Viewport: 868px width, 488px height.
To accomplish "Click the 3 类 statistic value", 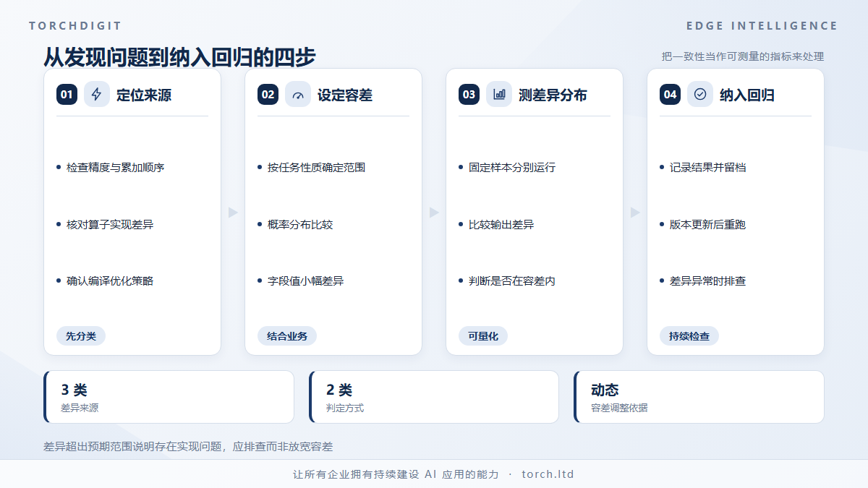I will (x=74, y=390).
